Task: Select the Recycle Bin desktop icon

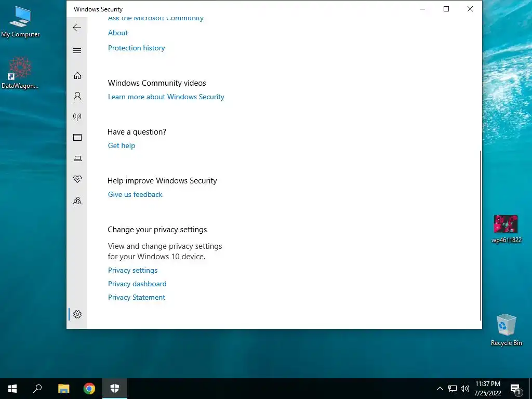Action: (x=506, y=330)
